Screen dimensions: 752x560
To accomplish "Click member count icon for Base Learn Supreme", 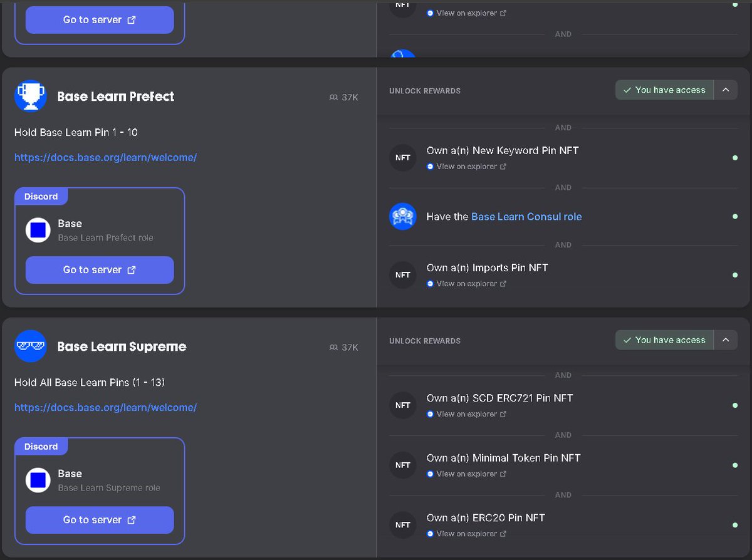I will (x=333, y=347).
